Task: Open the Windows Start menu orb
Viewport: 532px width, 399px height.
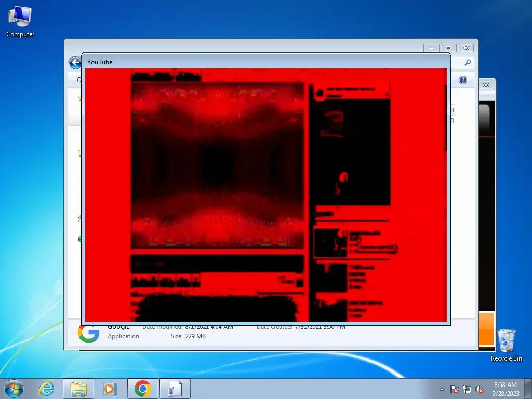Action: click(x=14, y=389)
